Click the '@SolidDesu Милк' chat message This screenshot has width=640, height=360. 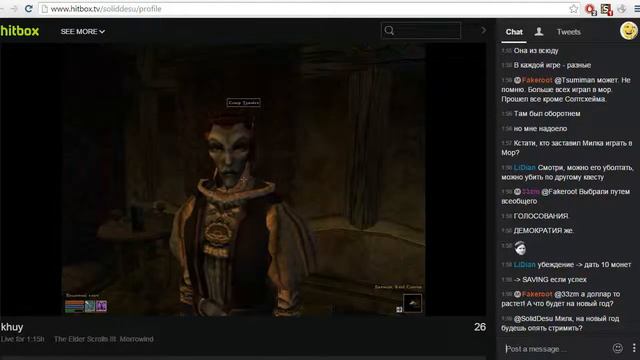pos(560,323)
